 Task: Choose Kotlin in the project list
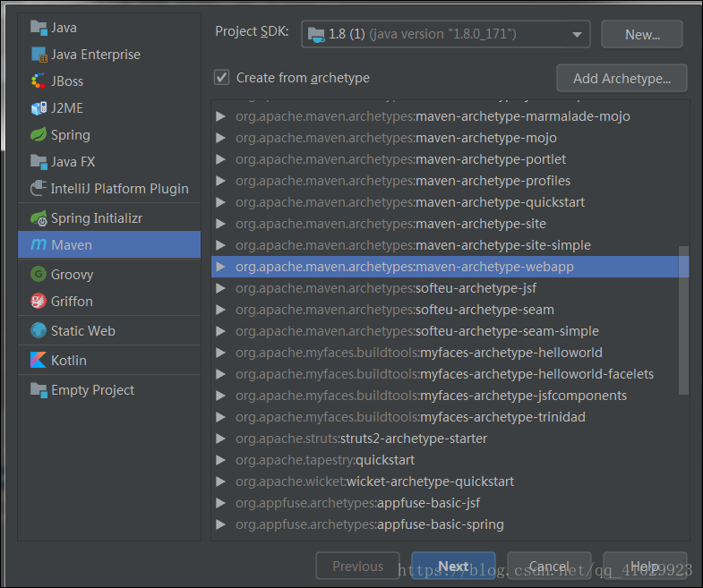pos(109,360)
